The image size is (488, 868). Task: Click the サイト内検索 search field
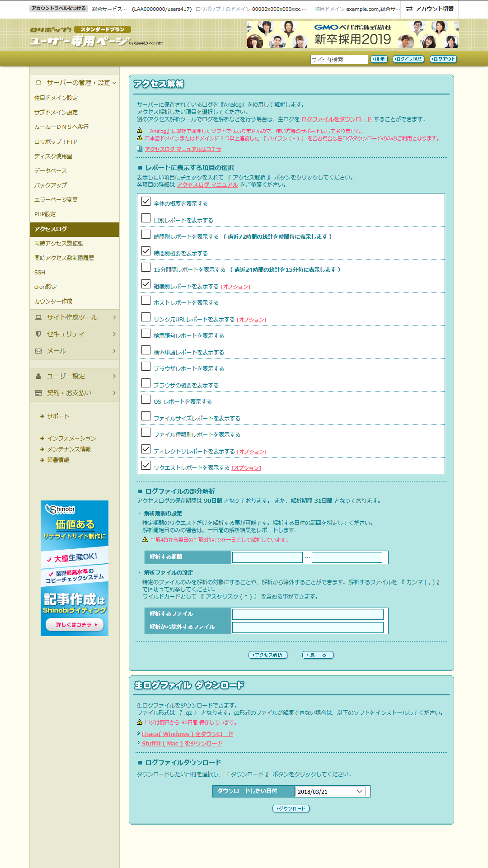pyautogui.click(x=339, y=60)
